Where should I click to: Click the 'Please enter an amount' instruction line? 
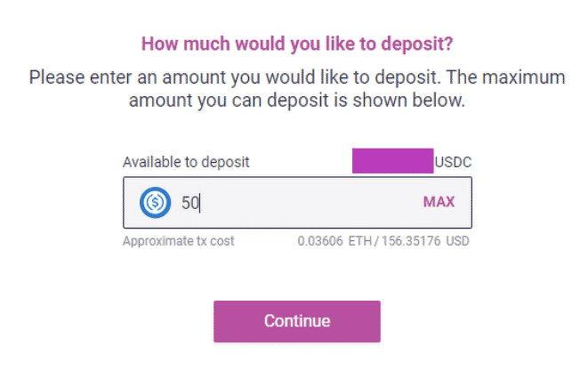pyautogui.click(x=297, y=77)
